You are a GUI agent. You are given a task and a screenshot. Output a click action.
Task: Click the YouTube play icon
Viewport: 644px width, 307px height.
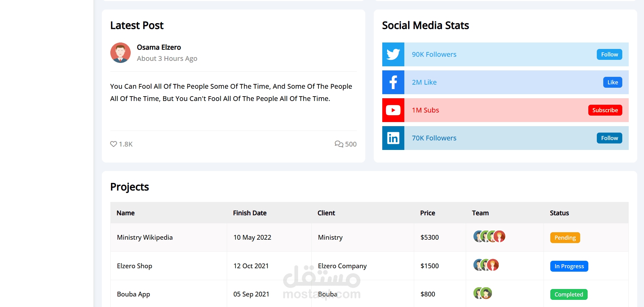pyautogui.click(x=393, y=110)
